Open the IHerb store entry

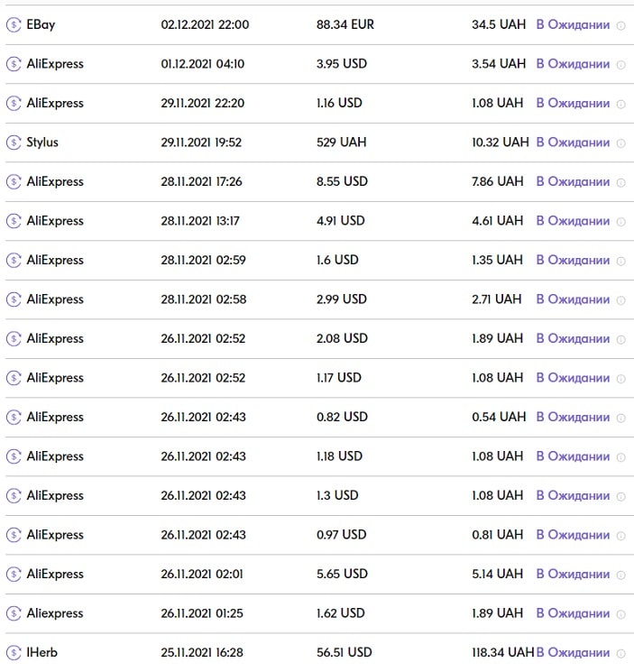pos(41,652)
